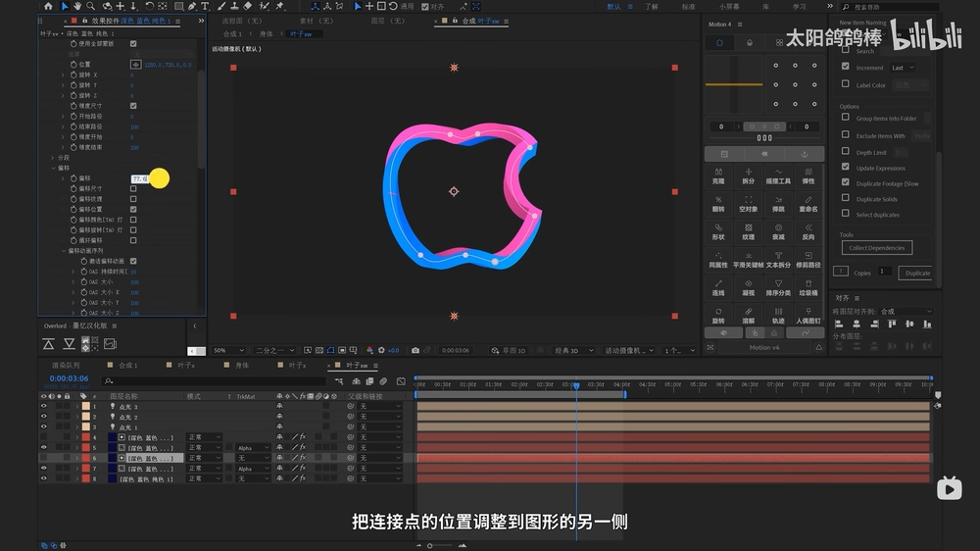Click the timeline zoom slider at bottom
This screenshot has width=980, height=551.
pyautogui.click(x=440, y=546)
